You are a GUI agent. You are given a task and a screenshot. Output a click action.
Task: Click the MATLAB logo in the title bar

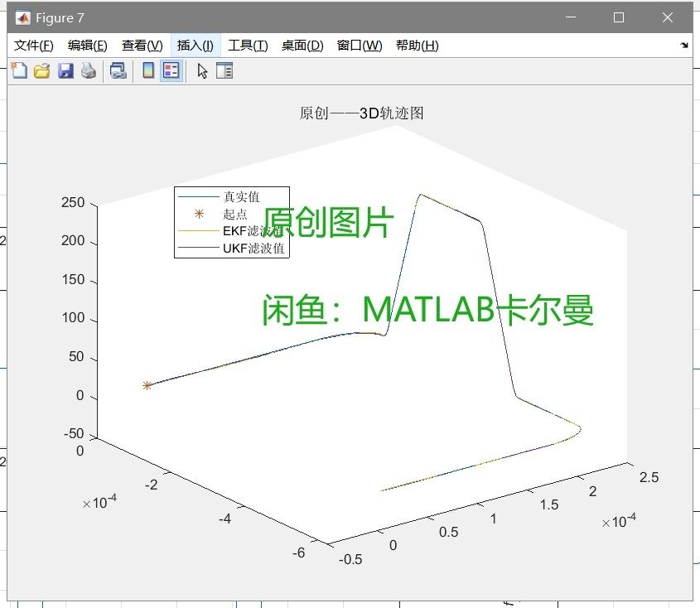coord(22,18)
